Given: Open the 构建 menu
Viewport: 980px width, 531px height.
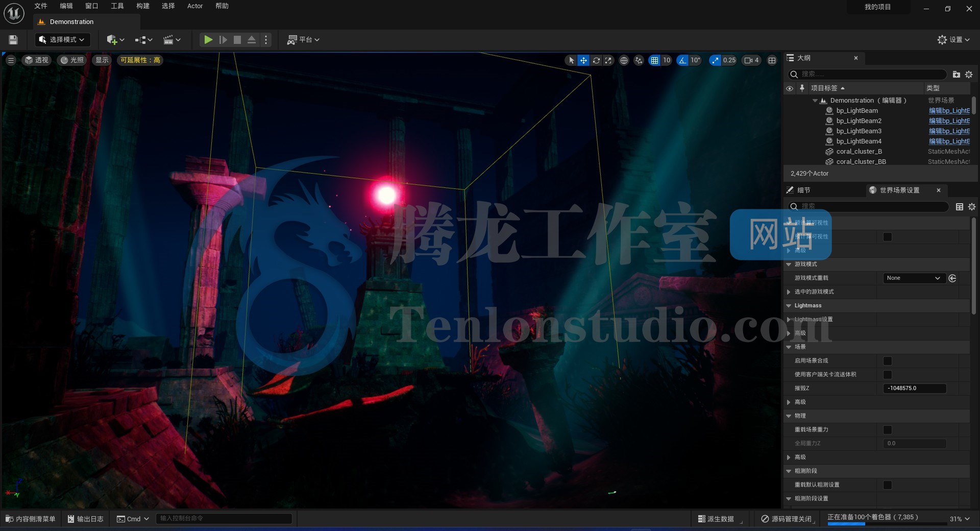Looking at the screenshot, I should [143, 6].
